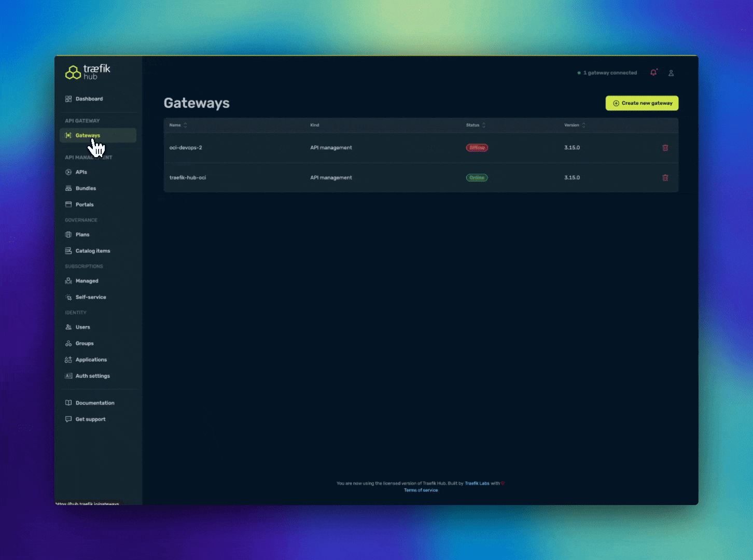Click the Online status badge
The height and width of the screenshot is (560, 753).
click(x=477, y=178)
